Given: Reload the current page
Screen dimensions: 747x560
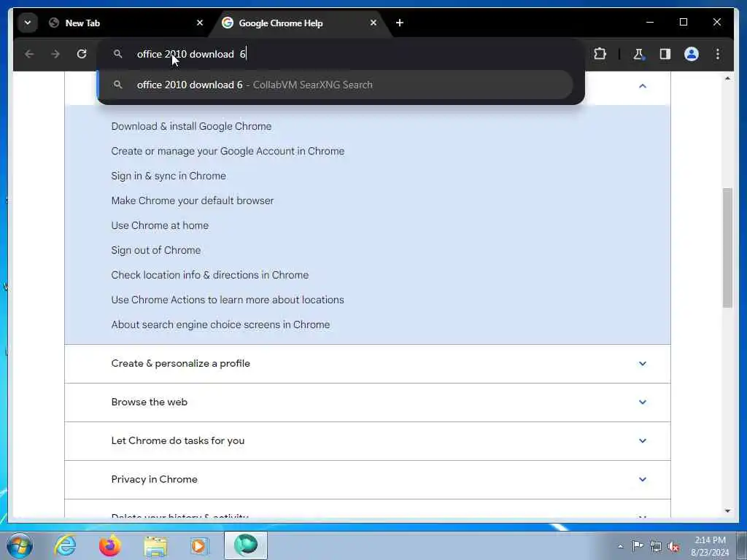Looking at the screenshot, I should pos(82,54).
